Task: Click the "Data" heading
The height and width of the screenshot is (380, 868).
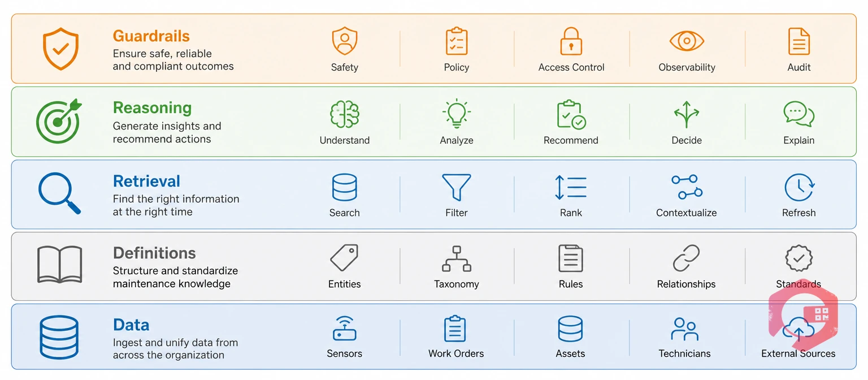Action: click(131, 325)
